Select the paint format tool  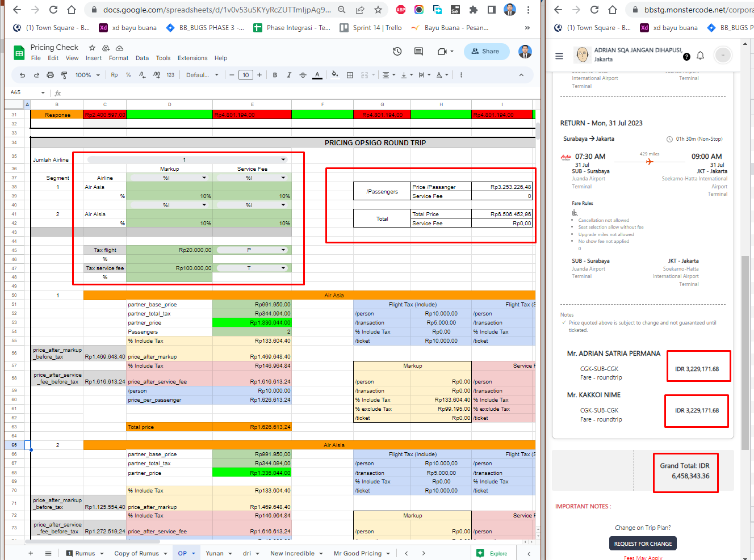(64, 75)
